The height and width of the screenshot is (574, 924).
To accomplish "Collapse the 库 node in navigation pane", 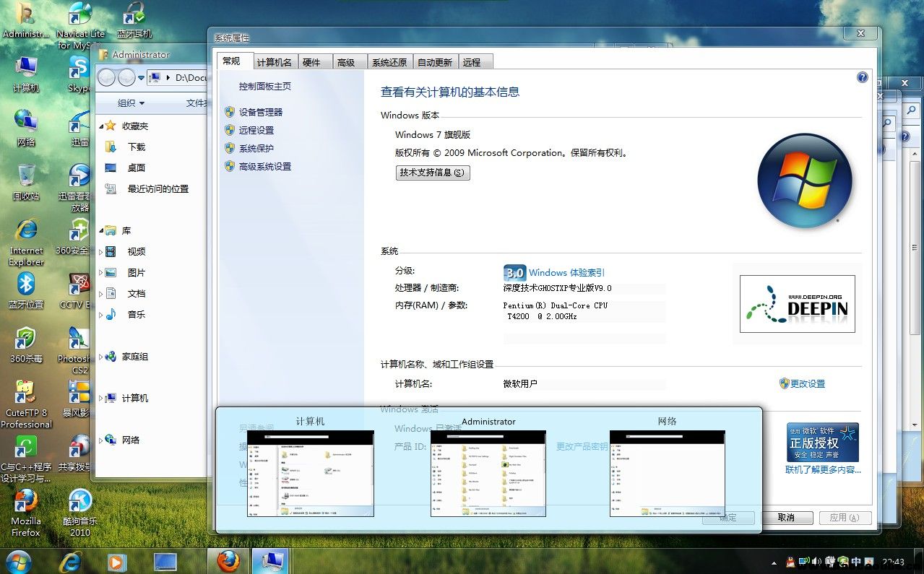I will point(101,231).
